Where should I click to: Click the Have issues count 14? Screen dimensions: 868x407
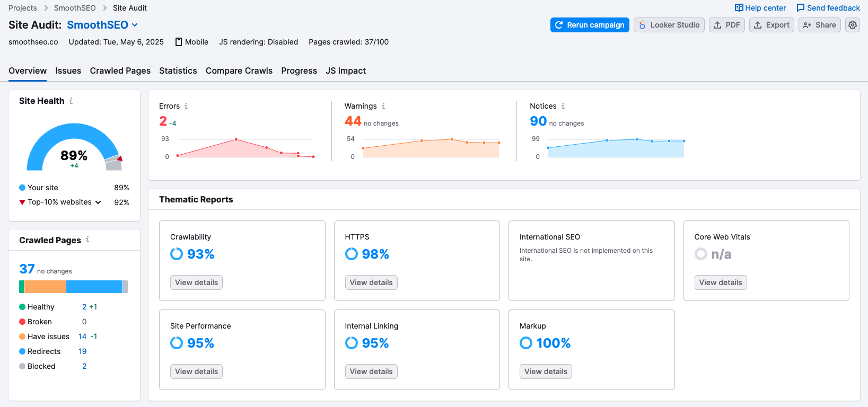coord(83,337)
